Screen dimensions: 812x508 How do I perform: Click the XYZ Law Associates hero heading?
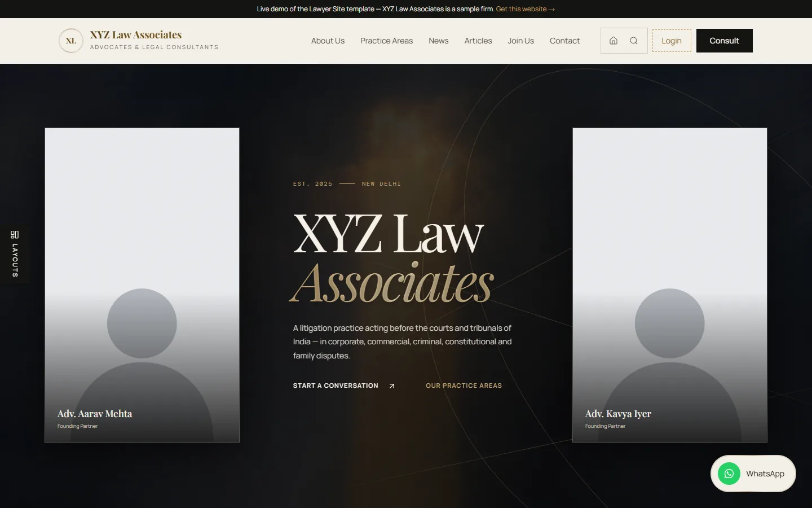393,257
